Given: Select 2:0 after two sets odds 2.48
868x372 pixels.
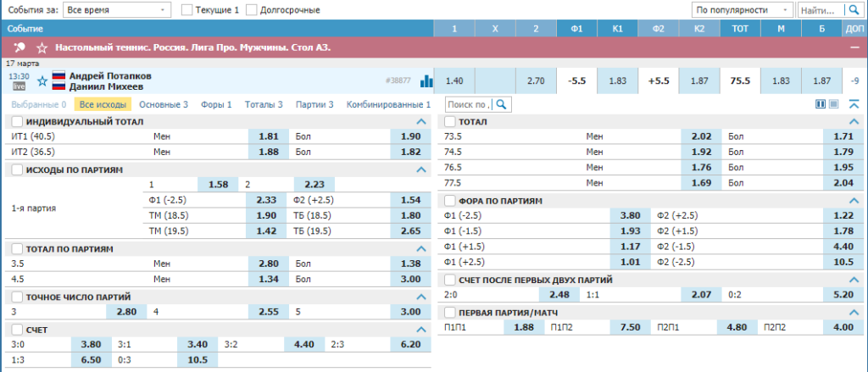Looking at the screenshot, I should coord(559,295).
